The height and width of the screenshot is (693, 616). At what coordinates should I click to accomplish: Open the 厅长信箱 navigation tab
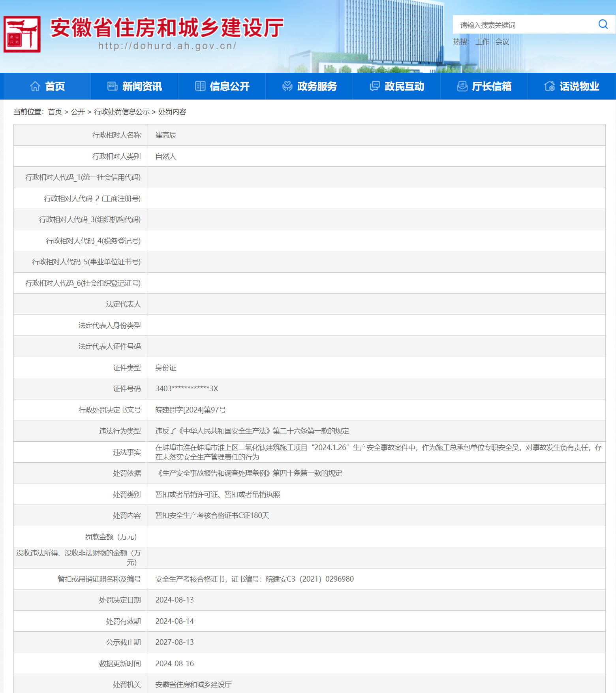484,86
